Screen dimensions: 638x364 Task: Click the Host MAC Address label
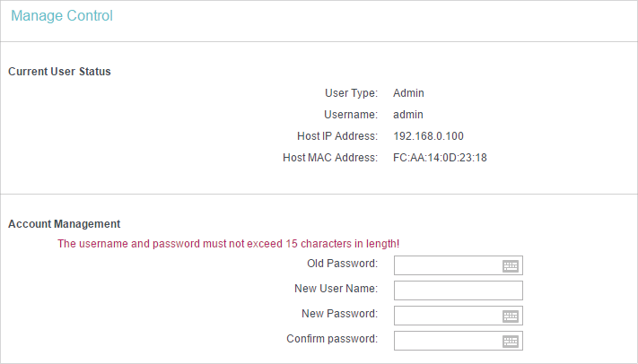pyautogui.click(x=330, y=158)
